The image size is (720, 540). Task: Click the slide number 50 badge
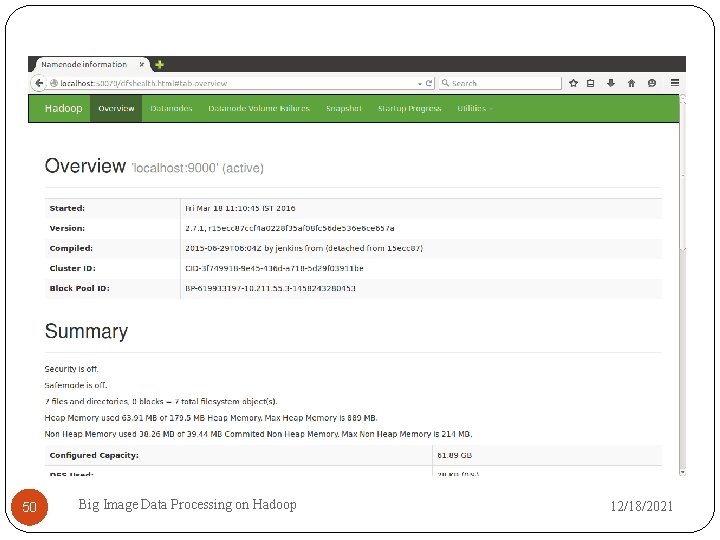pyautogui.click(x=29, y=507)
